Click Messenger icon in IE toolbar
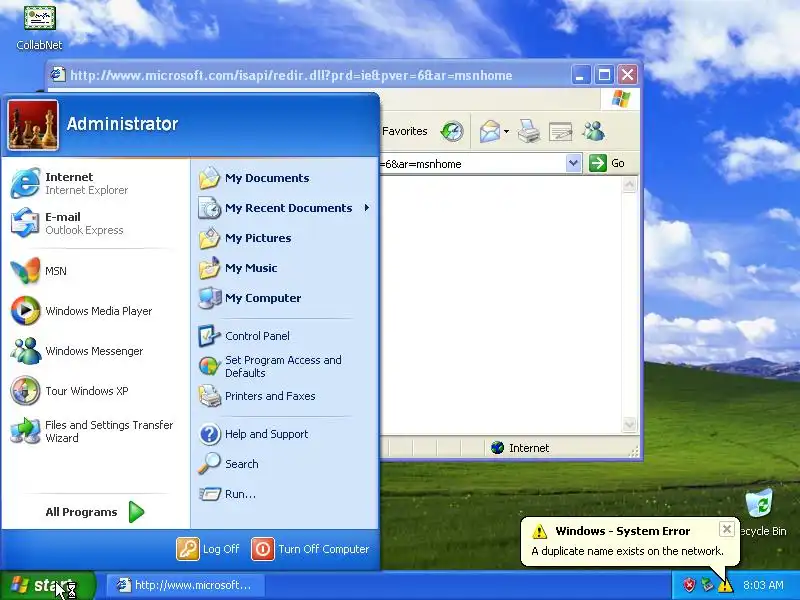This screenshot has width=800, height=600. tap(594, 132)
